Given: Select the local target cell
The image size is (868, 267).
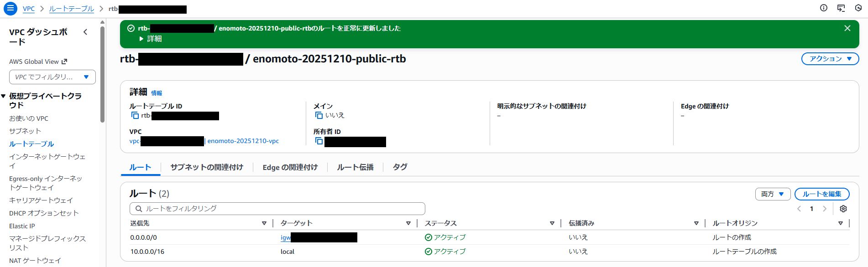Looking at the screenshot, I should pyautogui.click(x=288, y=252).
